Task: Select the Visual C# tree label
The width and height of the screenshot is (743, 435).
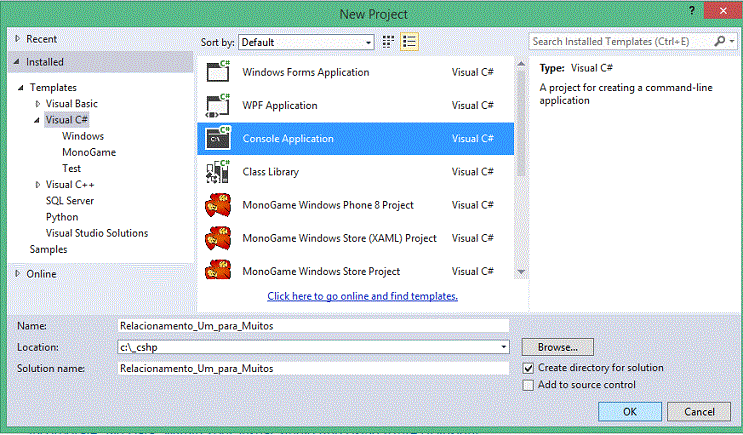Action: tap(67, 120)
